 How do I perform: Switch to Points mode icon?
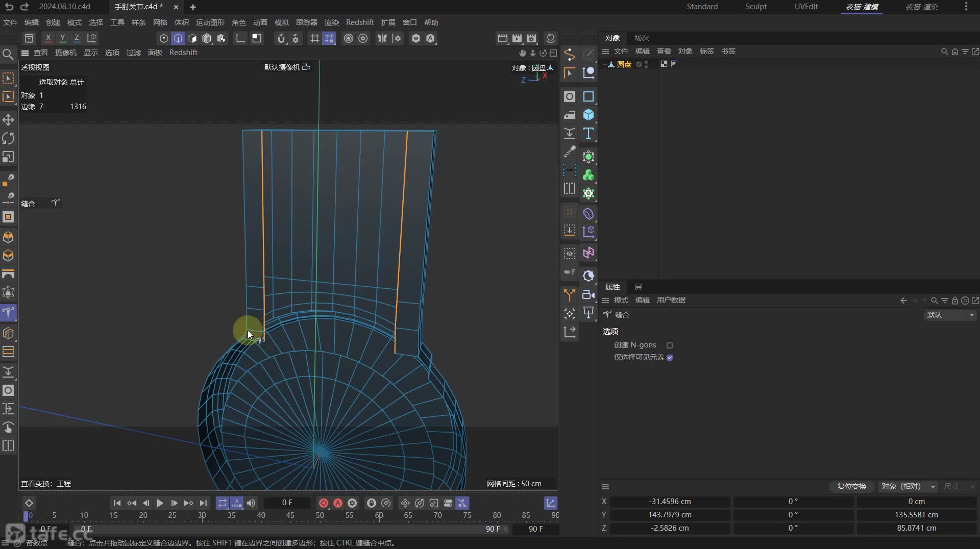164,38
